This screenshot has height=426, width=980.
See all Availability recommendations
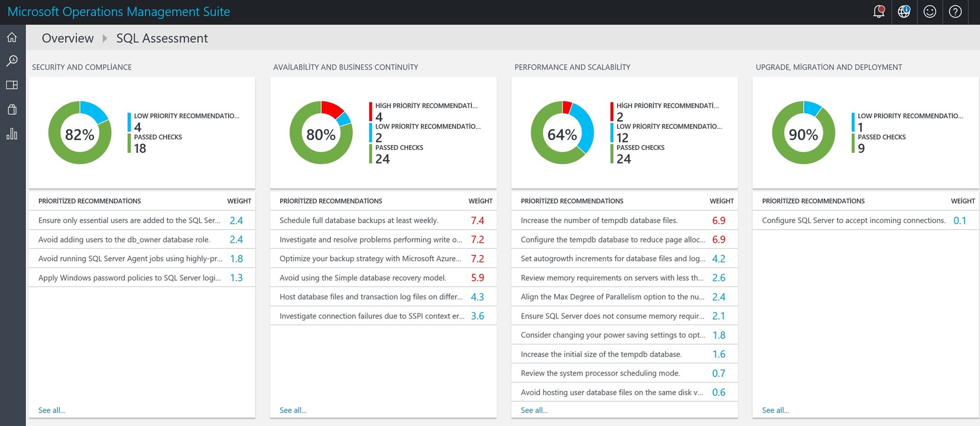[293, 410]
